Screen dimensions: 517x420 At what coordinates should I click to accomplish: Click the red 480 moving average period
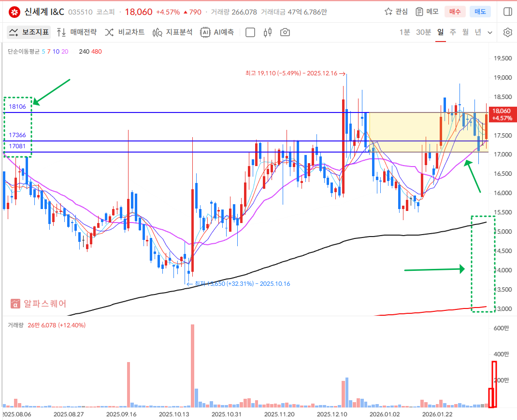pos(97,52)
